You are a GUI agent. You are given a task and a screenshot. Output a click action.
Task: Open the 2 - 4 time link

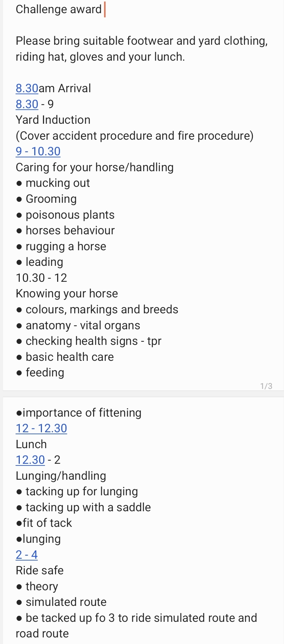27,555
